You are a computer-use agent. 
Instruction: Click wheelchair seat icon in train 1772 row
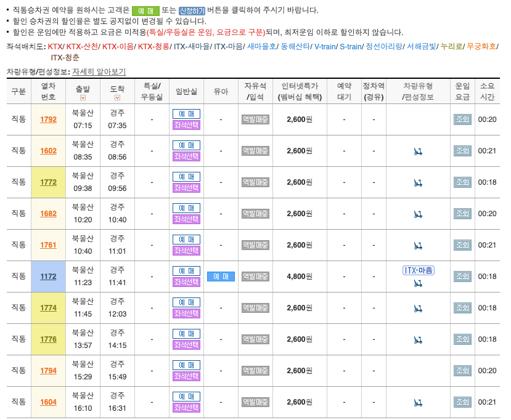coord(419,182)
